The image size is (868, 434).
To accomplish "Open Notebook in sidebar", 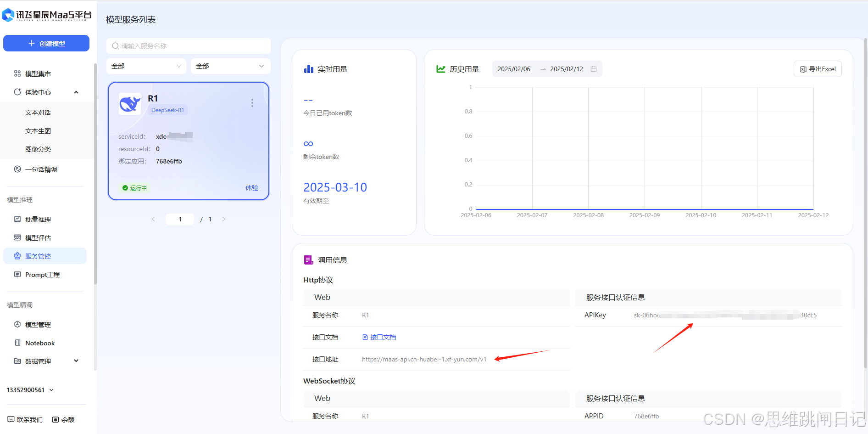I will point(40,343).
